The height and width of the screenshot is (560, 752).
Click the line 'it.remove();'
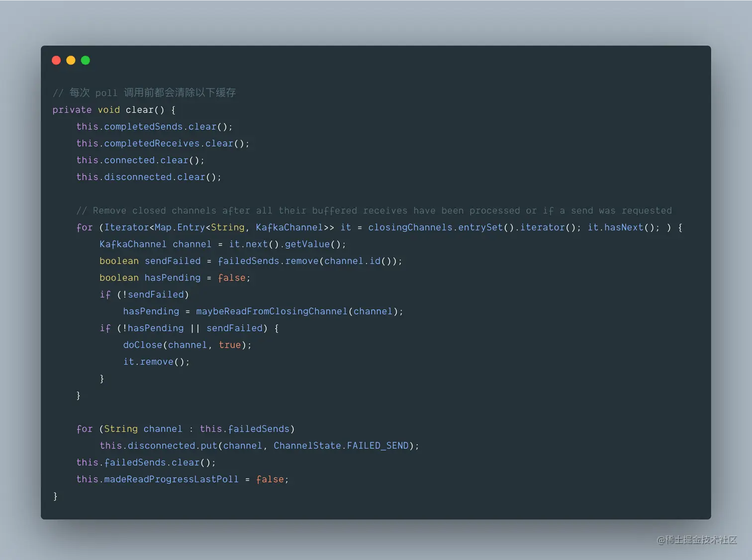[157, 362]
